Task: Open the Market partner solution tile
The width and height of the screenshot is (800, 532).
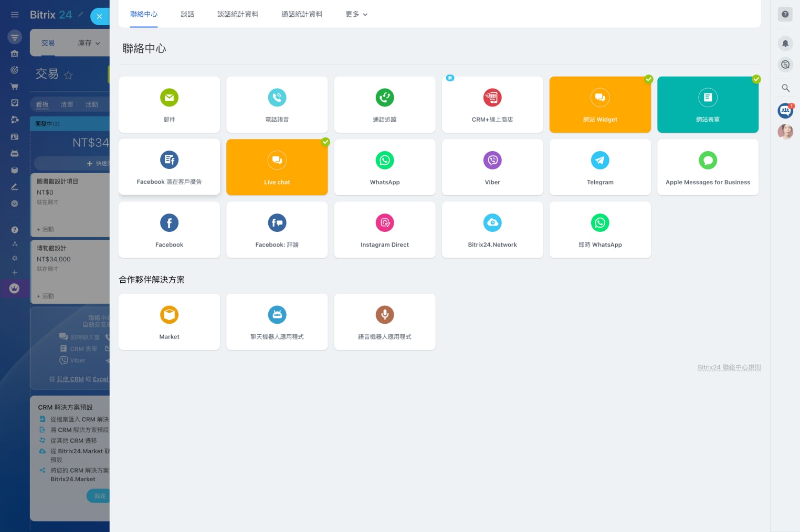Action: click(x=169, y=322)
